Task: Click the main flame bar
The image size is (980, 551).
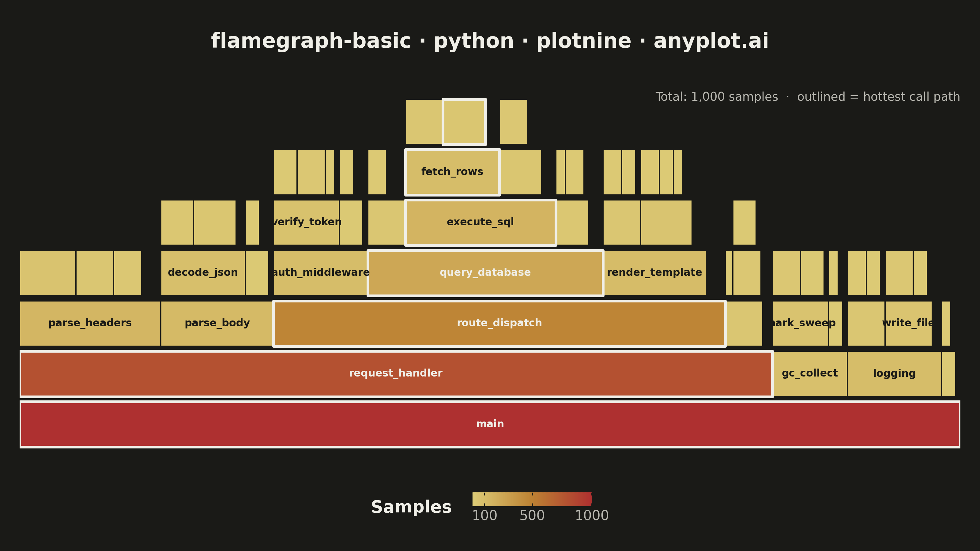Action: click(490, 424)
